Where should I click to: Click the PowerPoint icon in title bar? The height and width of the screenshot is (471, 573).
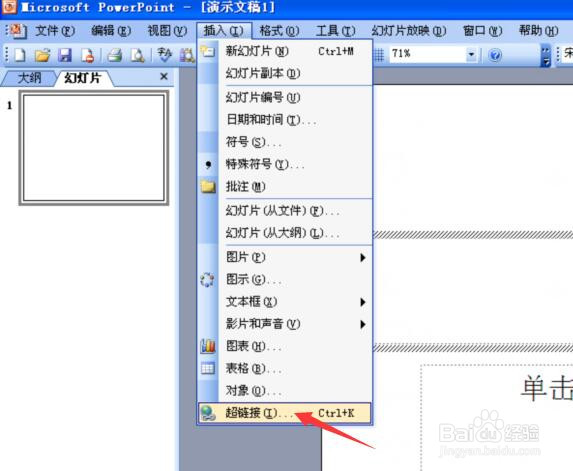[x=9, y=7]
